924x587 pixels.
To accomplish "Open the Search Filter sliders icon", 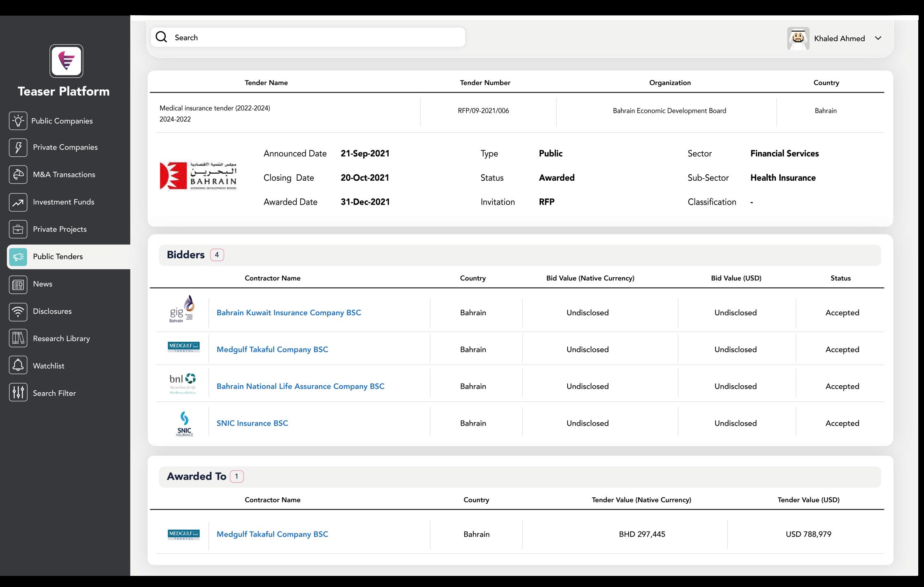I will click(x=18, y=393).
